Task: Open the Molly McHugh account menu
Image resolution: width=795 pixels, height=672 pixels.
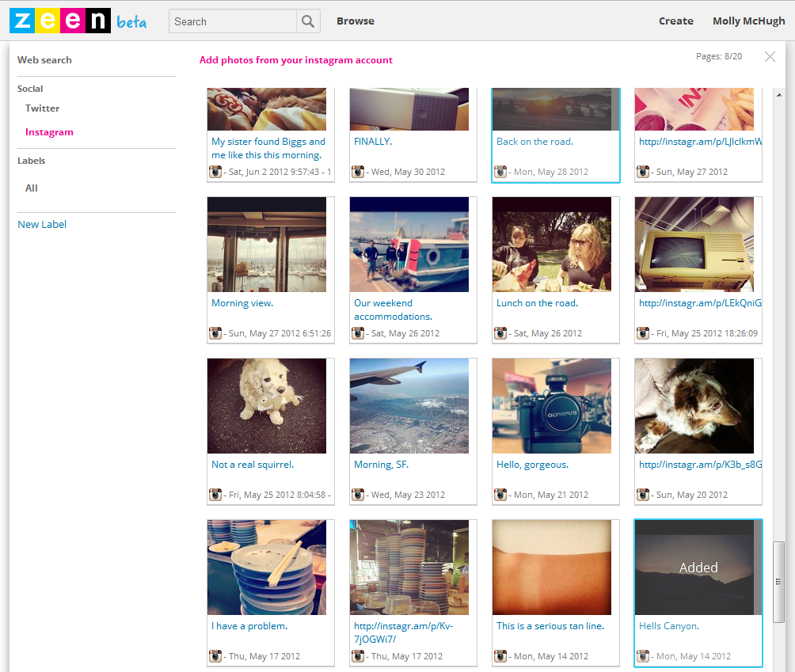Action: (x=748, y=21)
